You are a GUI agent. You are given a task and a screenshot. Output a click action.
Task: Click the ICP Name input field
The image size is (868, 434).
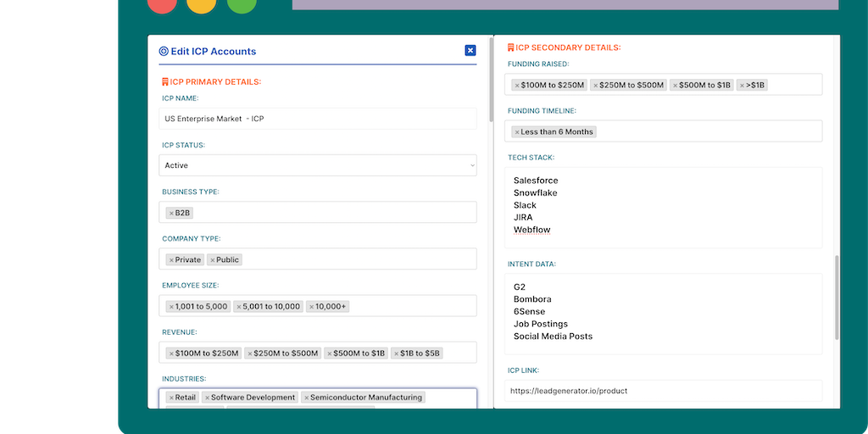coord(319,119)
